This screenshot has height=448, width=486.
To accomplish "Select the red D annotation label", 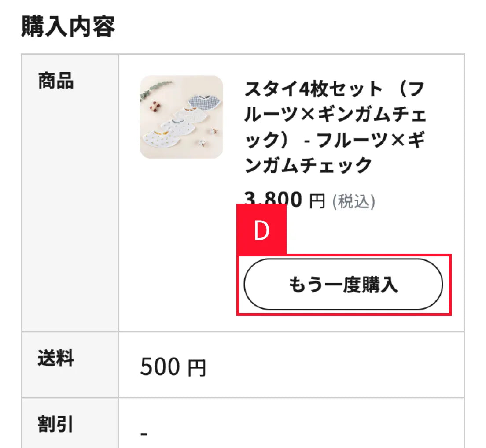I will 261,229.
